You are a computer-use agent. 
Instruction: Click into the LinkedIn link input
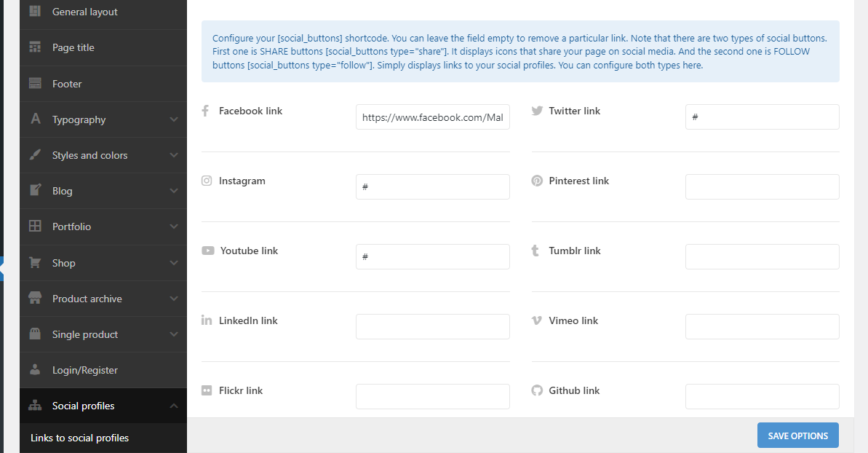pyautogui.click(x=433, y=326)
